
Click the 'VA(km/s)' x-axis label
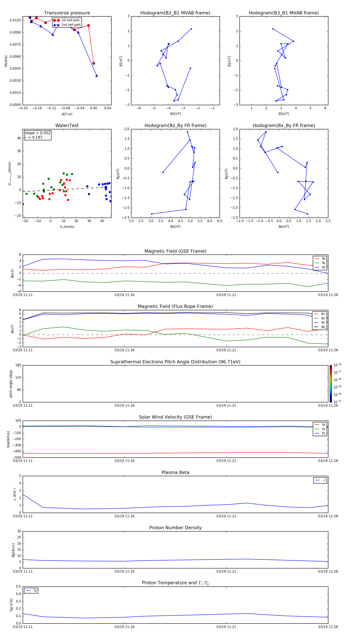coord(67,227)
